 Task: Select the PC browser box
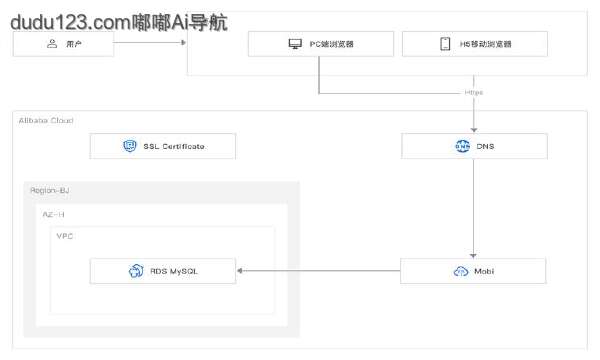(321, 44)
